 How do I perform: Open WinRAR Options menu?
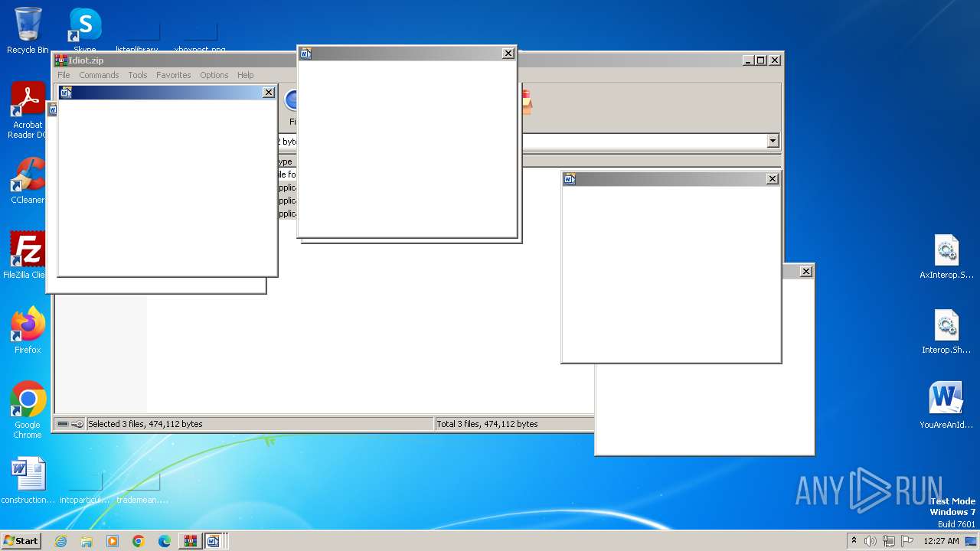click(x=214, y=75)
